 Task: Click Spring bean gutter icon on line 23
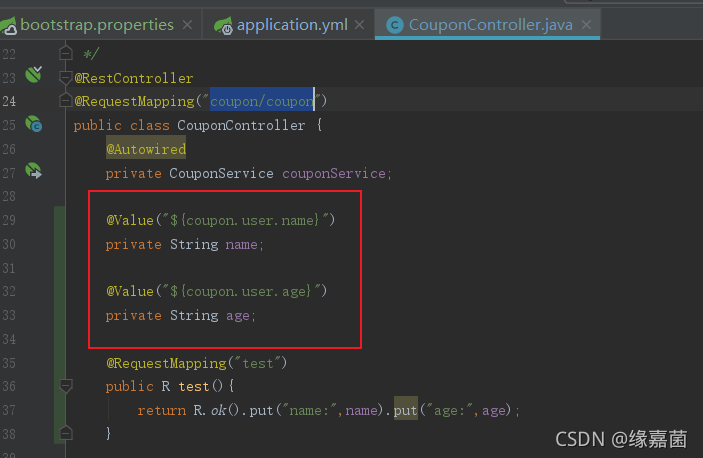(34, 74)
